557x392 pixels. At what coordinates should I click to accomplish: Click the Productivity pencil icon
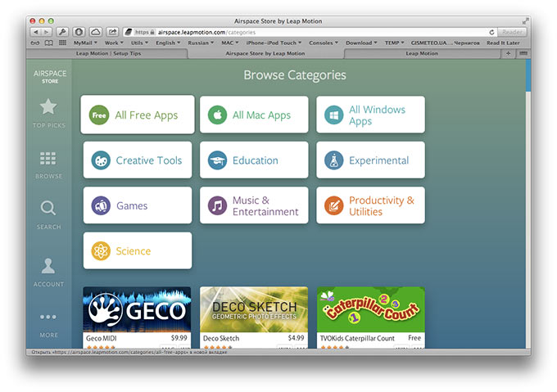[x=334, y=205]
